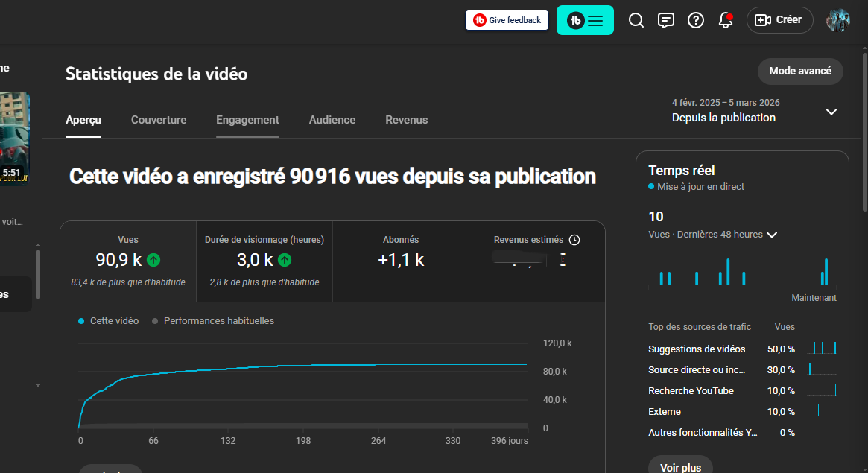868x473 pixels.
Task: Open the TubeBuddy menu button
Action: click(585, 21)
